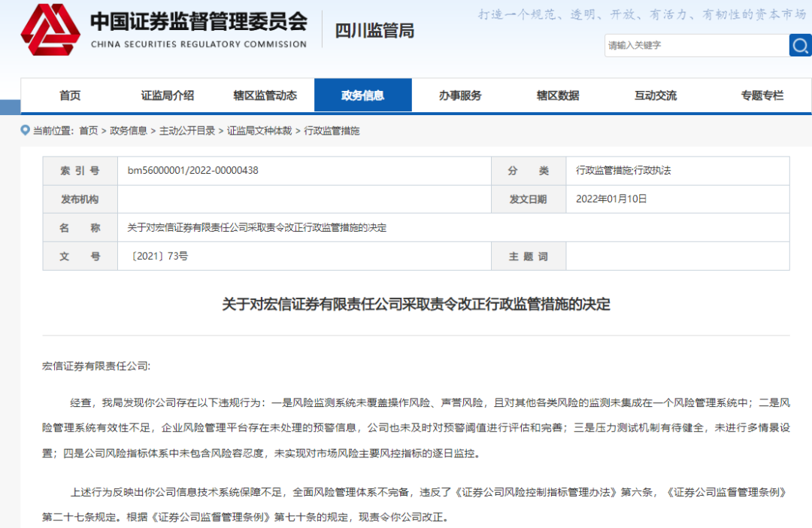
Task: Click the magnifier search icon button
Action: (x=800, y=45)
